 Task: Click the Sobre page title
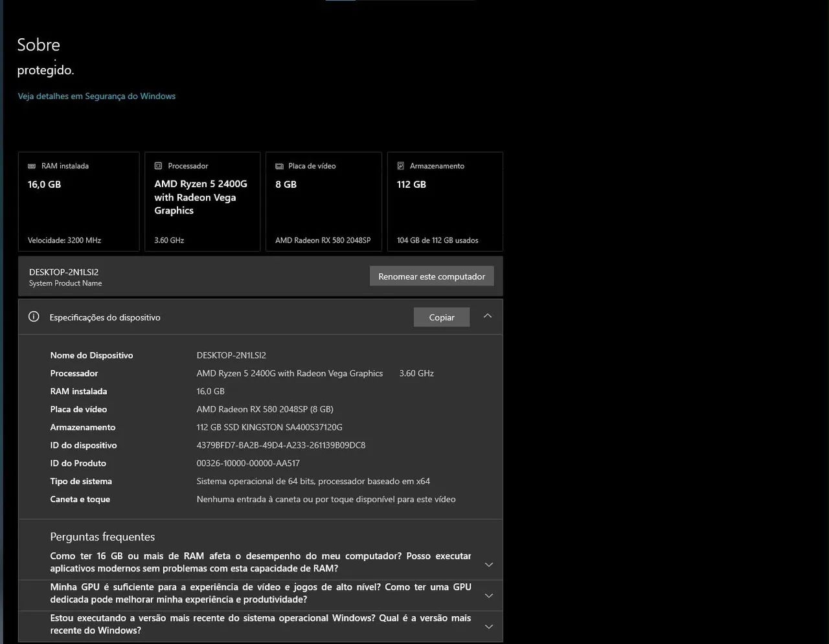pyautogui.click(x=38, y=45)
